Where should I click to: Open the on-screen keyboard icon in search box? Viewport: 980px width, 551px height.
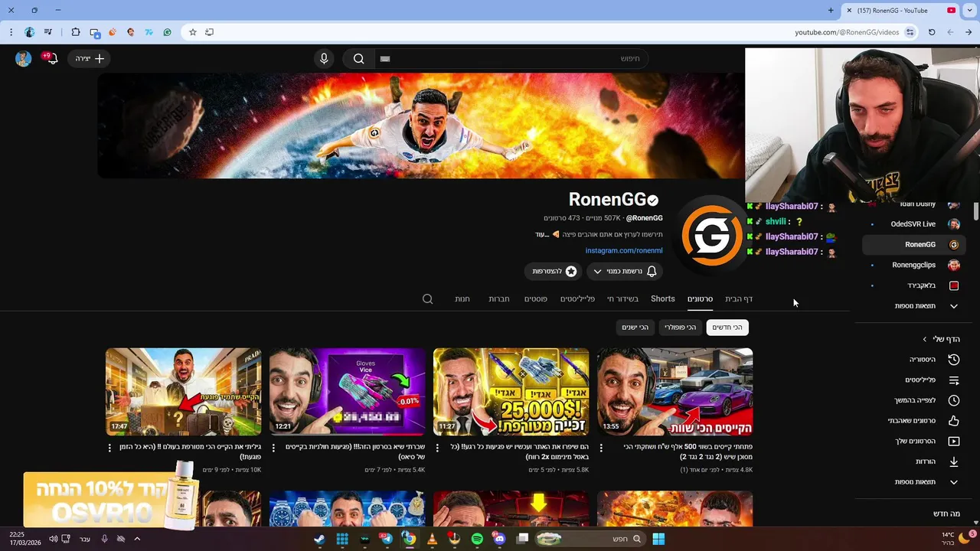pyautogui.click(x=385, y=59)
